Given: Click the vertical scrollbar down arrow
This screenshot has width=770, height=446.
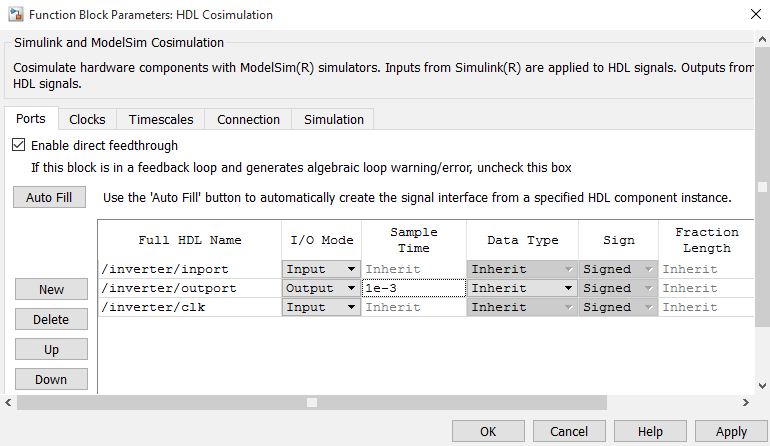Looking at the screenshot, I should point(762,386).
